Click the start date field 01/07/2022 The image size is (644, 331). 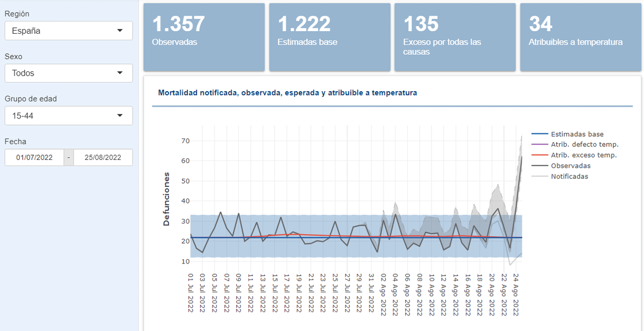tap(34, 158)
